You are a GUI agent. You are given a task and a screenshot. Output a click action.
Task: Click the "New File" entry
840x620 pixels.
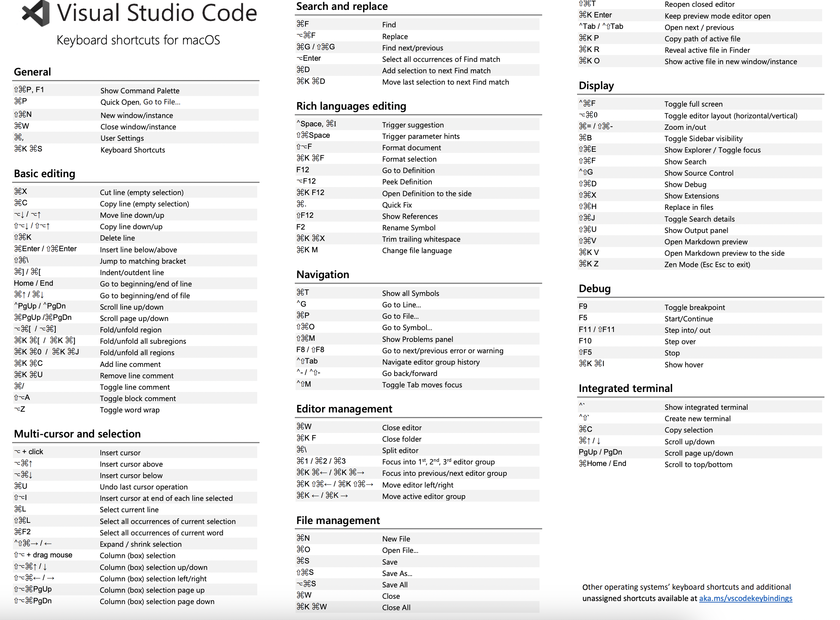pos(396,539)
